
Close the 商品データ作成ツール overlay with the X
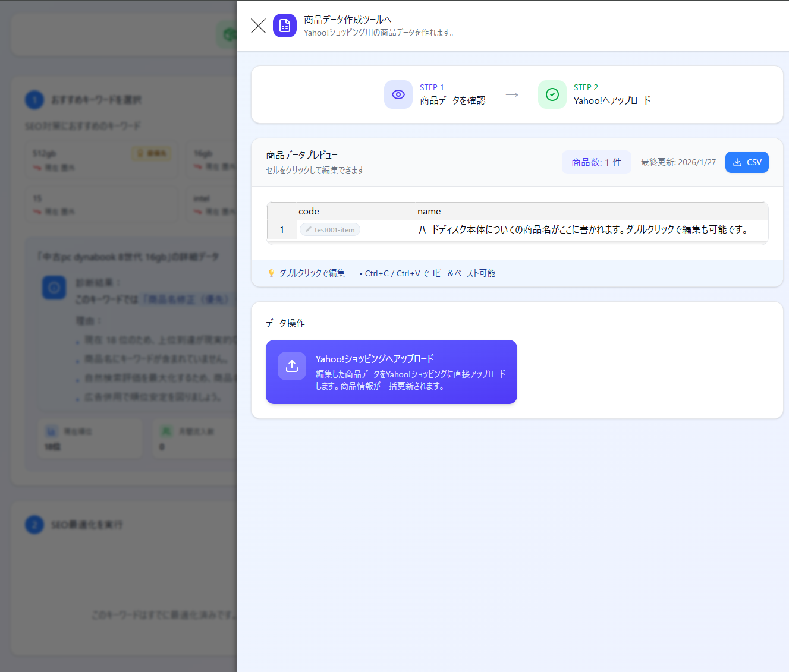tap(257, 26)
